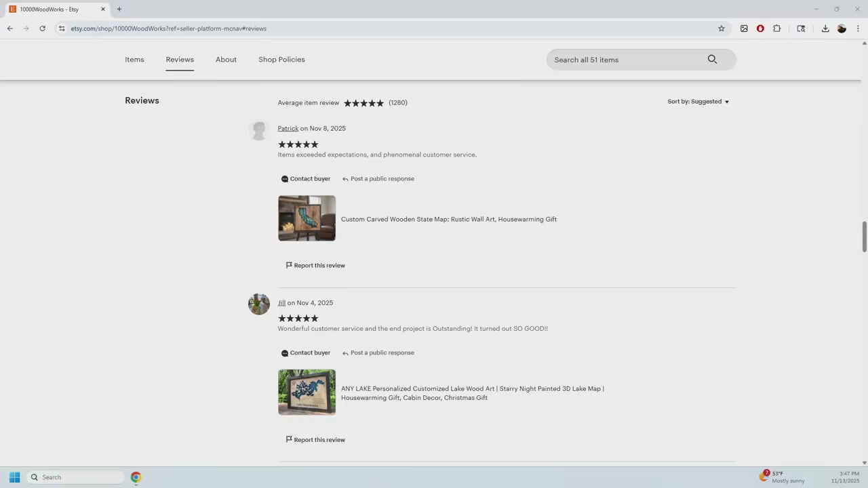Go to the About tab

pyautogui.click(x=226, y=60)
